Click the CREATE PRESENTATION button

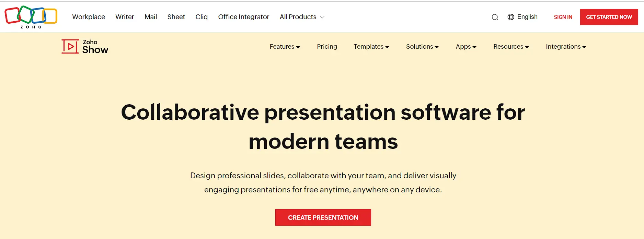point(323,217)
